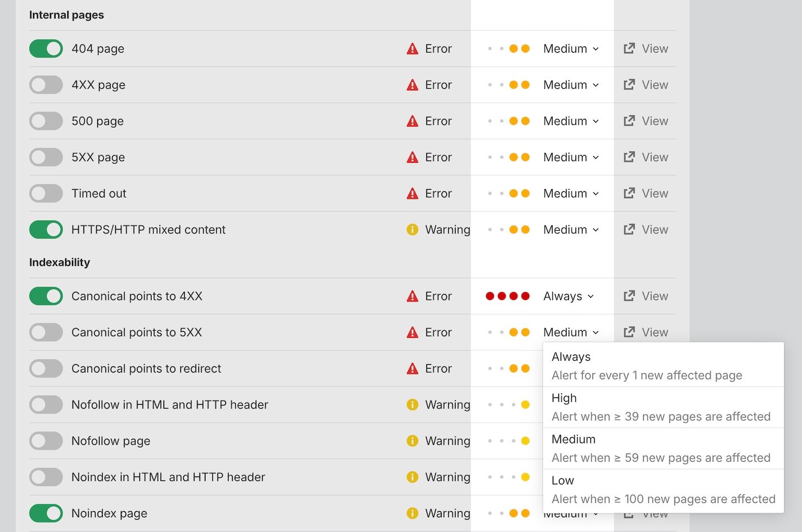The image size is (802, 532).
Task: Disable the 404 page toggle
Action: (46, 49)
